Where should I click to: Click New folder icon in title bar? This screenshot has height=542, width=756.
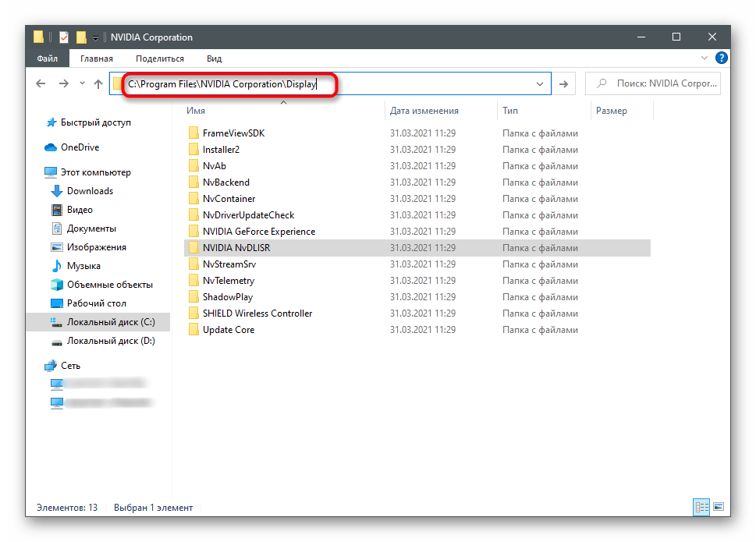(81, 37)
